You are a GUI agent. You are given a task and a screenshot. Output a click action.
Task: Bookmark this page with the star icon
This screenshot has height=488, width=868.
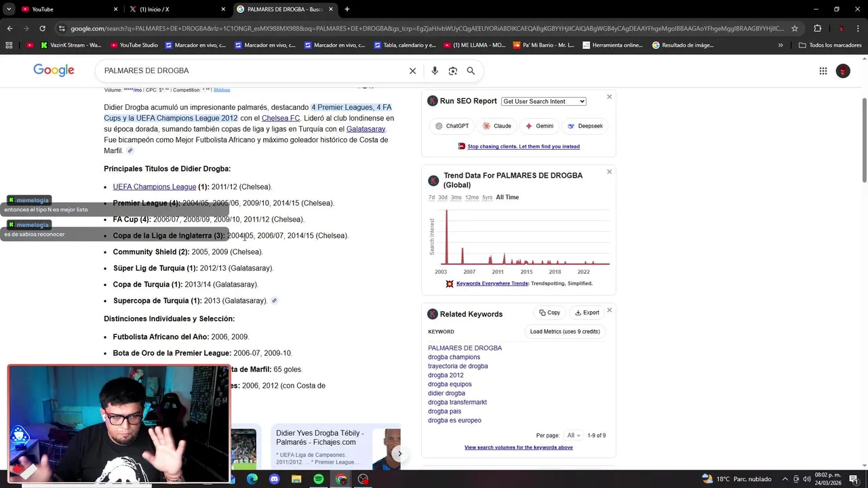(795, 28)
